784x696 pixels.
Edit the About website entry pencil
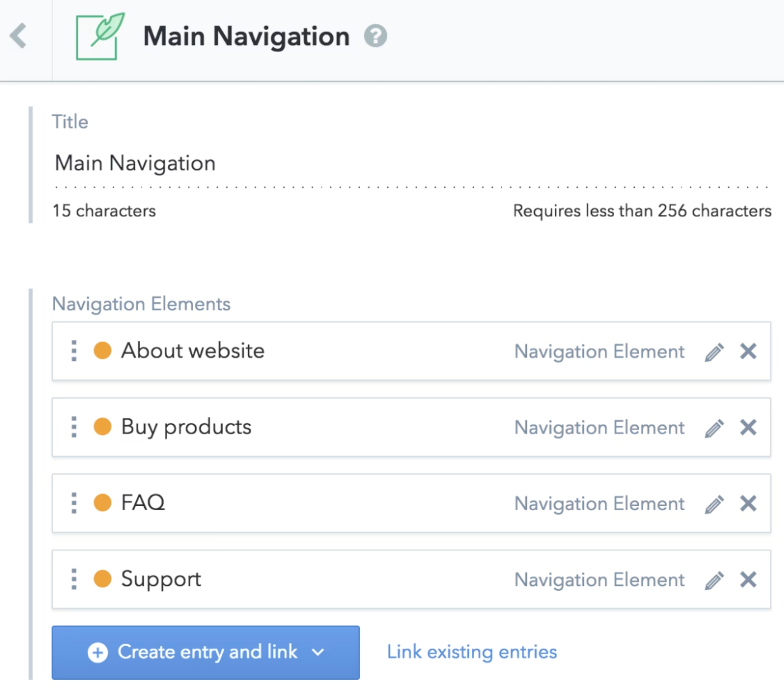pyautogui.click(x=714, y=352)
